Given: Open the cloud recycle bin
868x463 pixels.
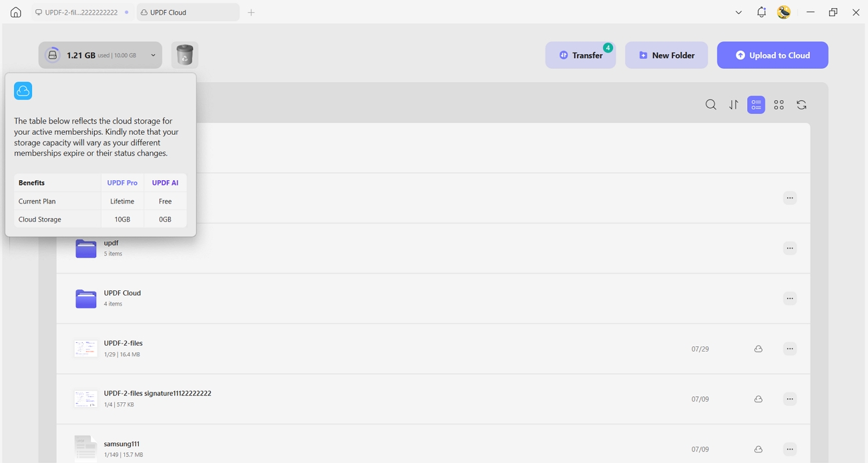Looking at the screenshot, I should [185, 55].
